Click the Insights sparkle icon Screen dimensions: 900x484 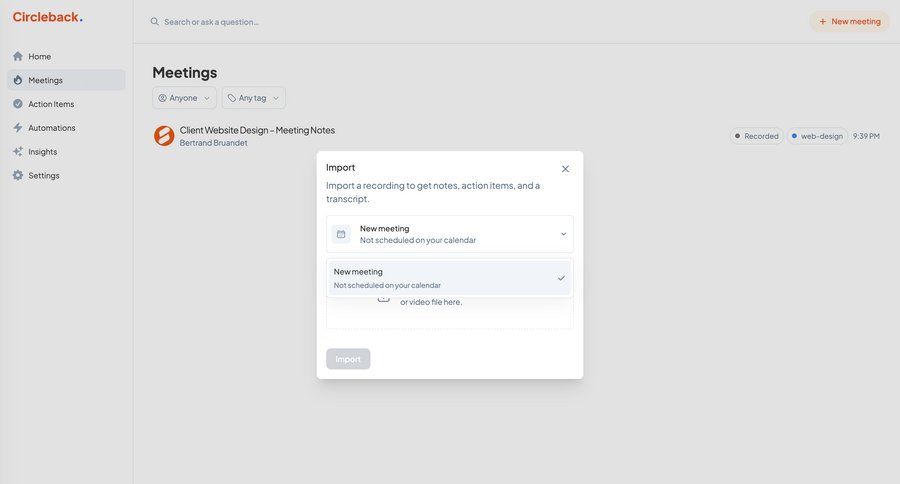tap(18, 152)
